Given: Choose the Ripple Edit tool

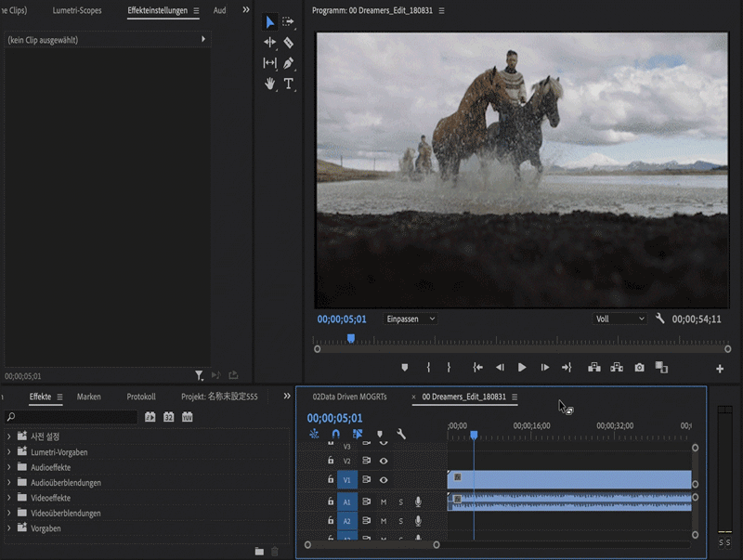Looking at the screenshot, I should point(270,43).
